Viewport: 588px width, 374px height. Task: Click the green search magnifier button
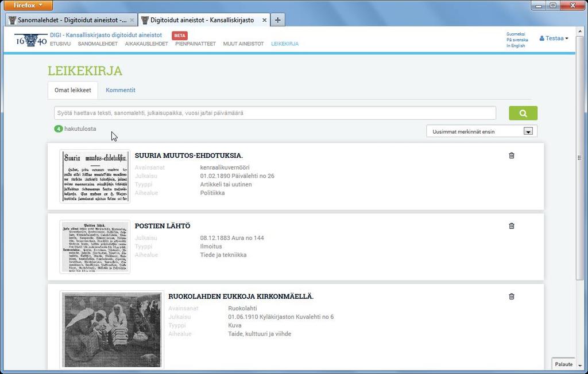click(523, 113)
